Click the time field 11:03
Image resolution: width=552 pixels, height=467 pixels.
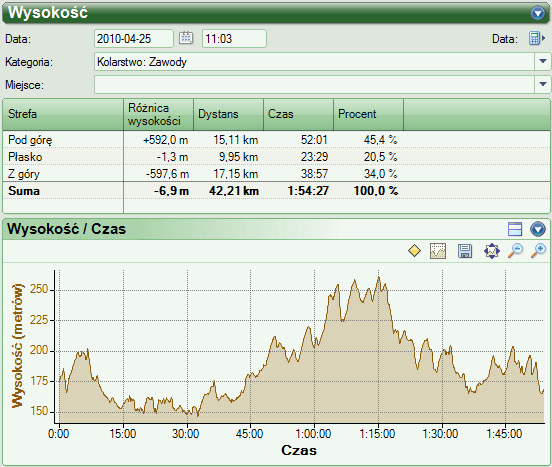point(234,38)
